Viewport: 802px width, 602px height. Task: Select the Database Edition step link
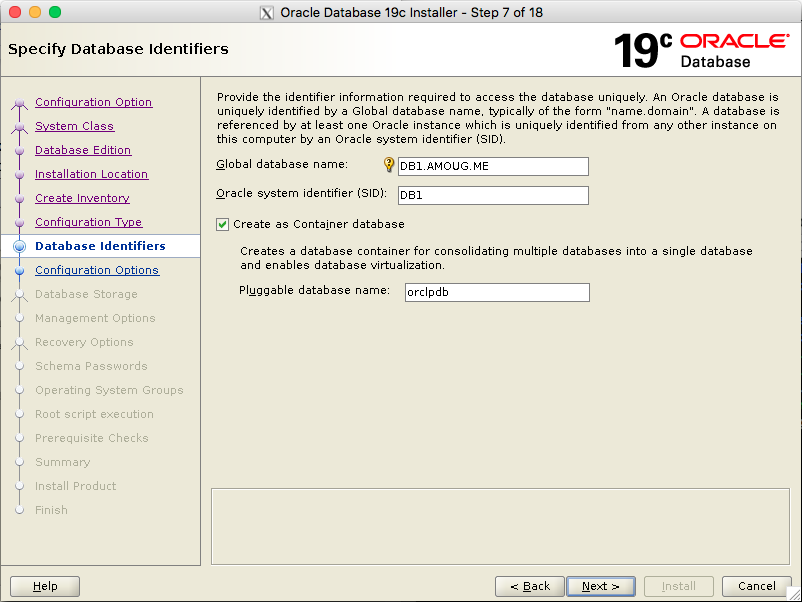click(x=83, y=150)
